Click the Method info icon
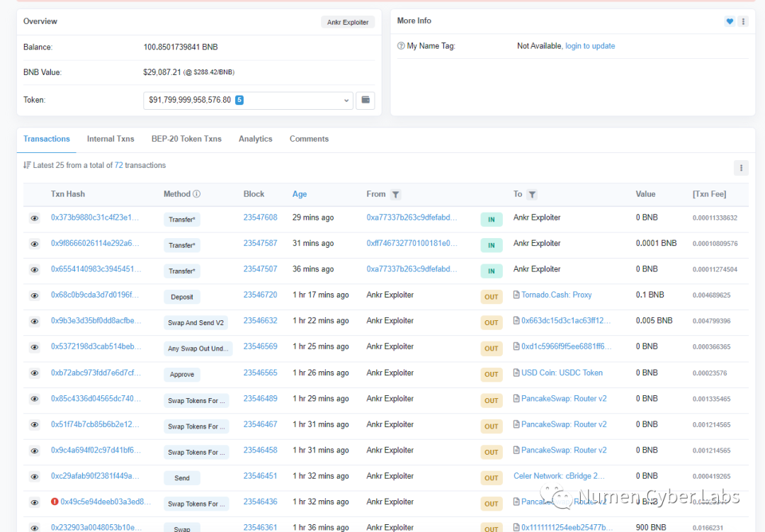This screenshot has width=765, height=532. tap(197, 194)
